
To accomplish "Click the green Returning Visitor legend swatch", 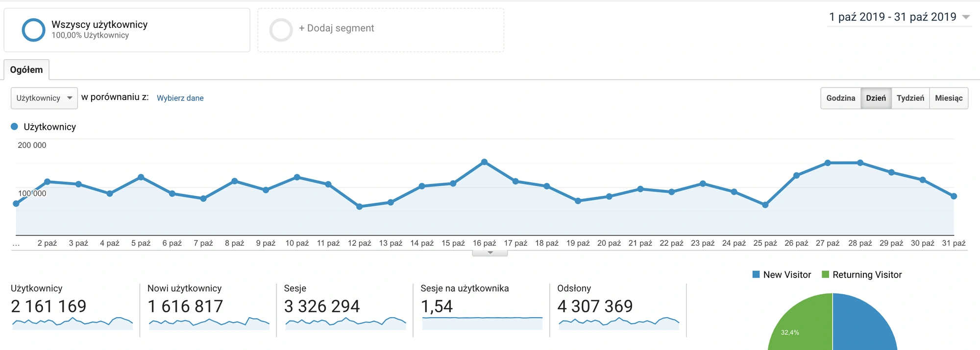I will pos(825,275).
